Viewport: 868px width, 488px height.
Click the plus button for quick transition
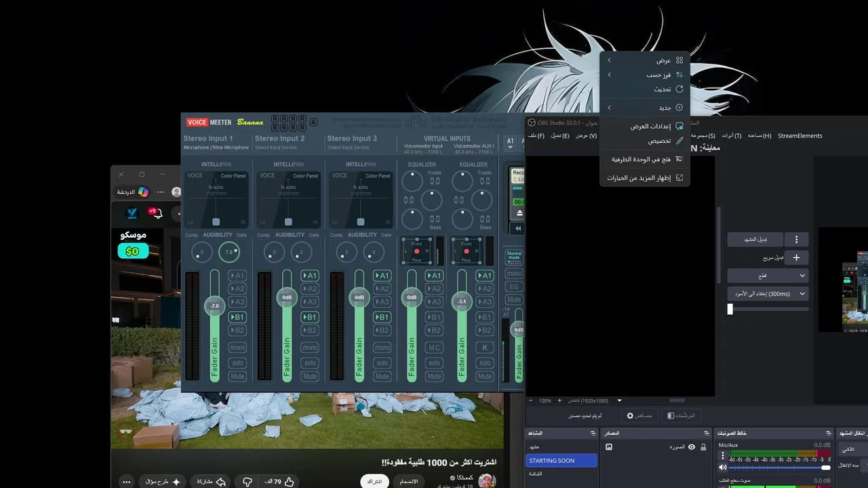[x=796, y=258]
